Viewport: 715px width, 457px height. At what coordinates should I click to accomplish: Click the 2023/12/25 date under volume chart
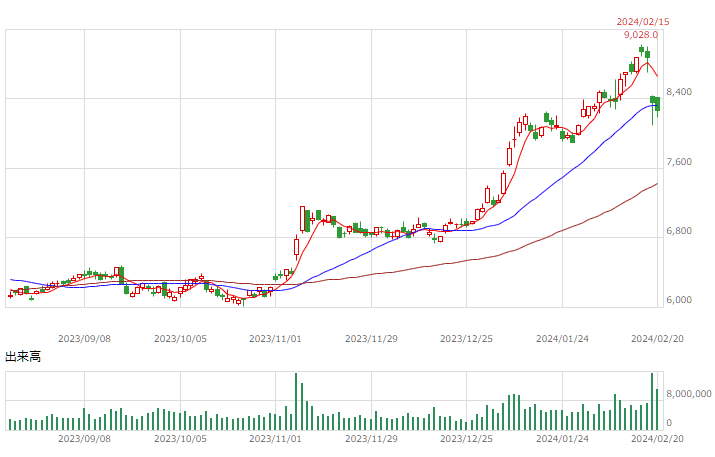466,439
